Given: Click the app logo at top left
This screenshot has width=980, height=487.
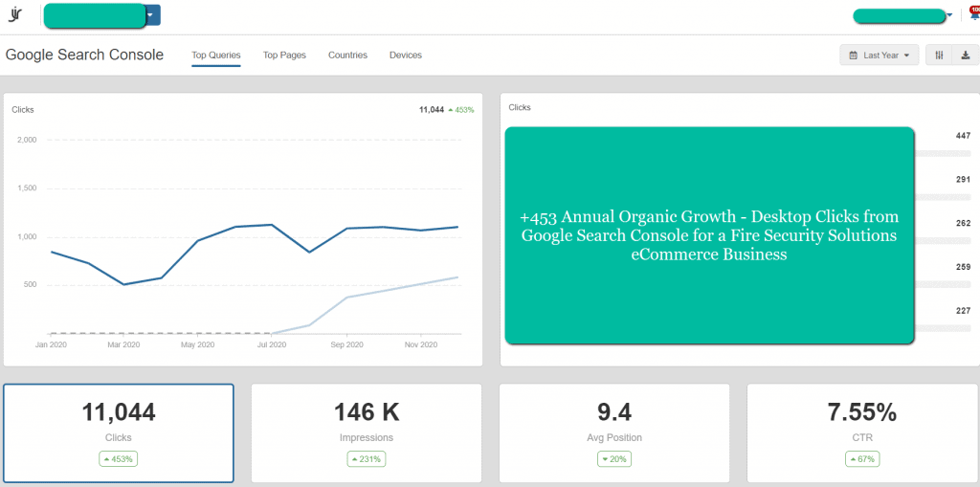Looking at the screenshot, I should click(15, 15).
